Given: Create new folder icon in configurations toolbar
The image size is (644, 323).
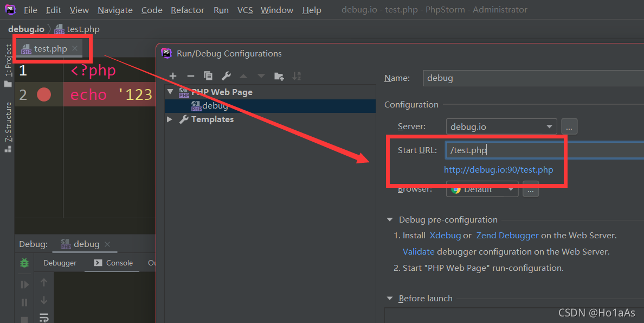Looking at the screenshot, I should [279, 76].
